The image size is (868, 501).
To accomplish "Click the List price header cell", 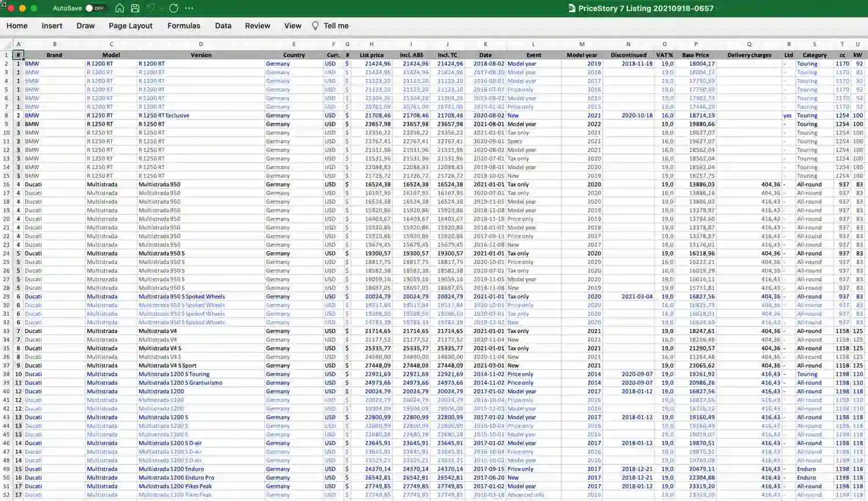I will click(x=372, y=55).
